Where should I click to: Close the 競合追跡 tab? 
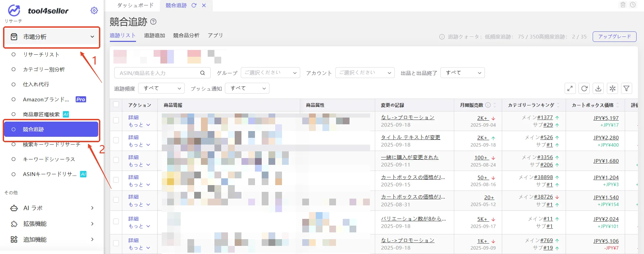pos(204,5)
